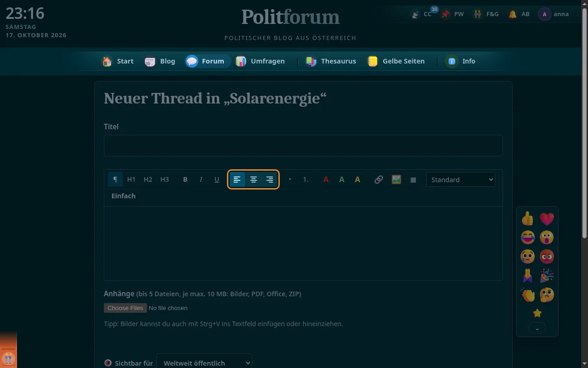Open the Thesaurus menu item
This screenshot has height=368, width=588.
click(x=331, y=61)
